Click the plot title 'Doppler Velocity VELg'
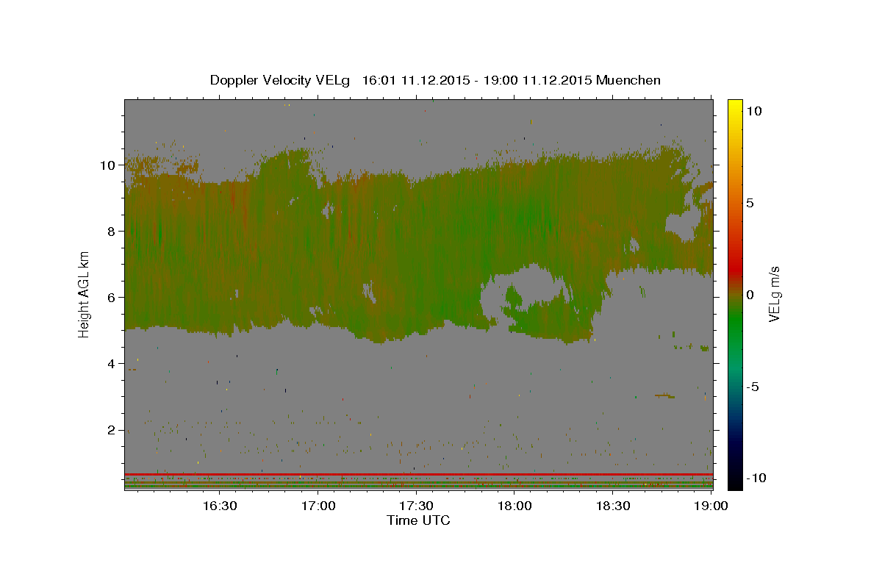 tap(280, 80)
